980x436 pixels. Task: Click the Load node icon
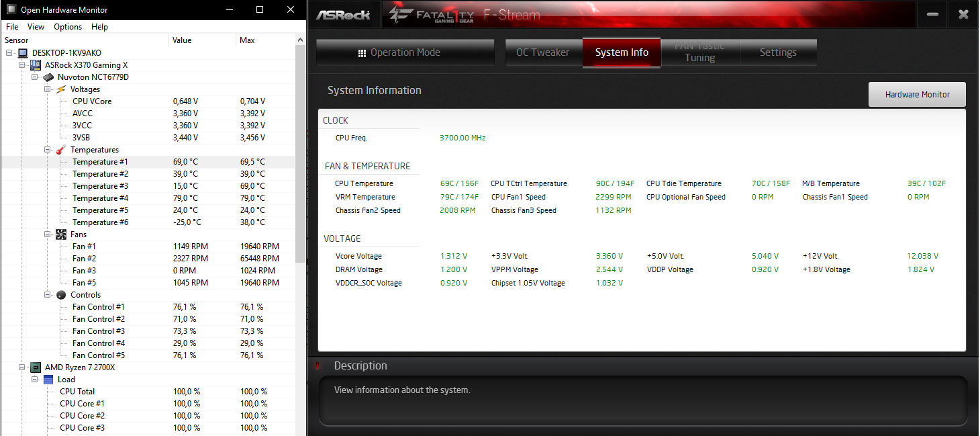[48, 380]
